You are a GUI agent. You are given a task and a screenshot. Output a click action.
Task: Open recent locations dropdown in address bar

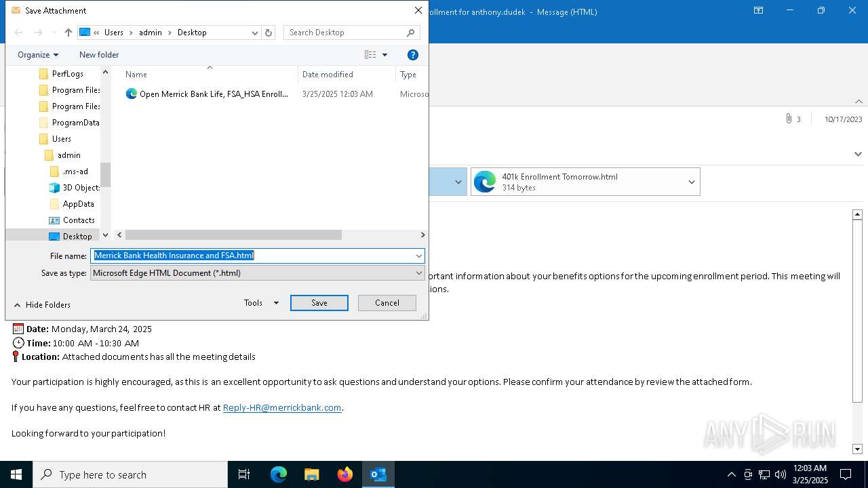point(255,33)
